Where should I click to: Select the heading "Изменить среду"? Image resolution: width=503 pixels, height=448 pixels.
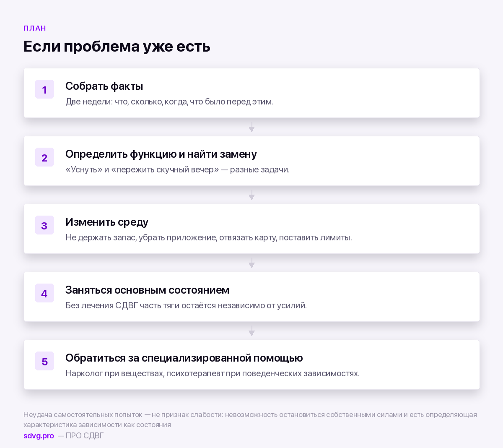pos(107,222)
